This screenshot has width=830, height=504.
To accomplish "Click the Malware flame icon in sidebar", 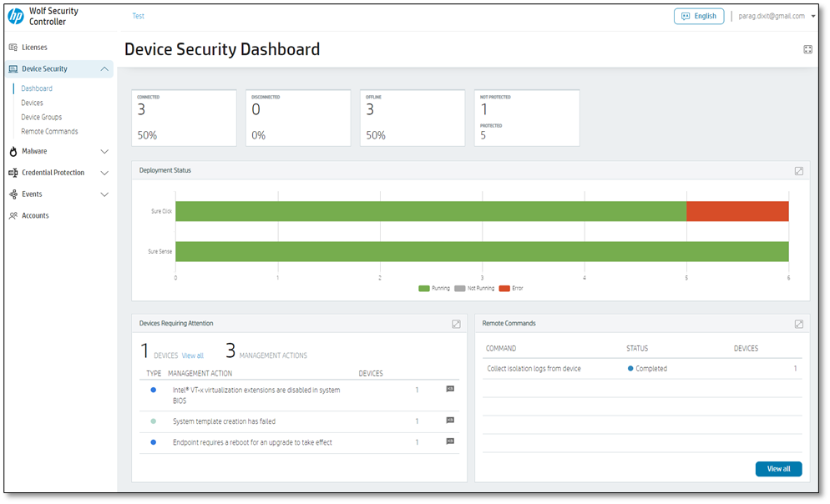I will (13, 151).
